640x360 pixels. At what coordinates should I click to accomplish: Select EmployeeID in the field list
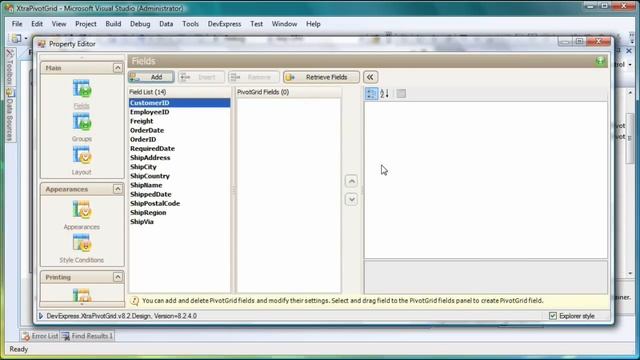click(180, 112)
